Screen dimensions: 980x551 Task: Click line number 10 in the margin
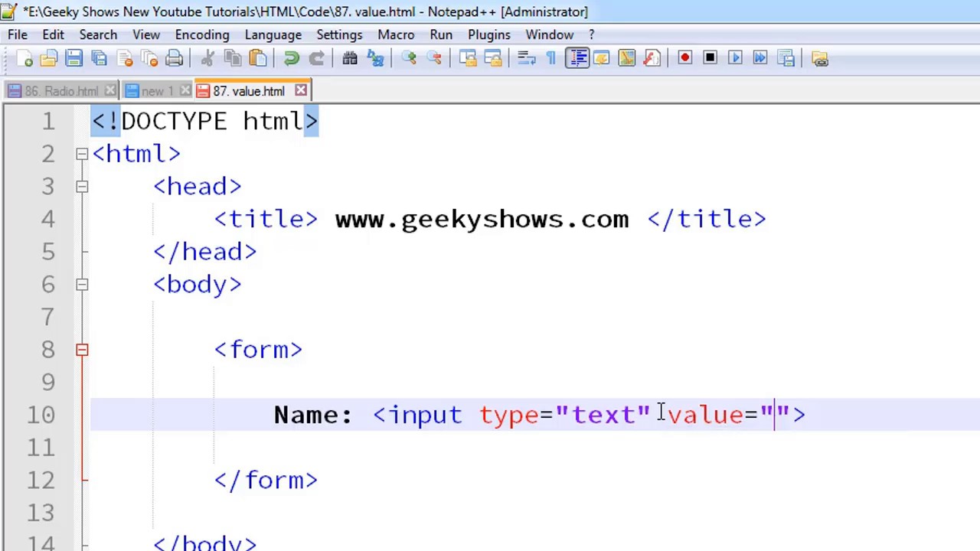point(41,415)
